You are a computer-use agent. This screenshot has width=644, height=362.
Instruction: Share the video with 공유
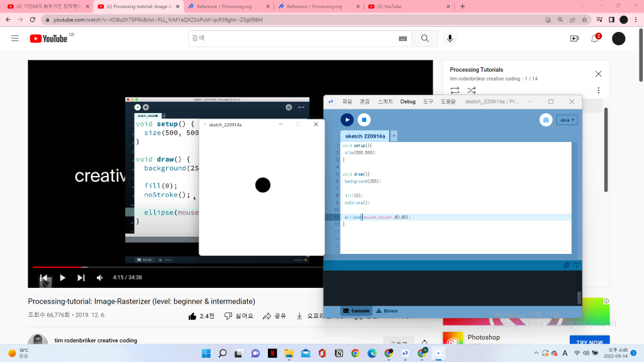point(274,316)
